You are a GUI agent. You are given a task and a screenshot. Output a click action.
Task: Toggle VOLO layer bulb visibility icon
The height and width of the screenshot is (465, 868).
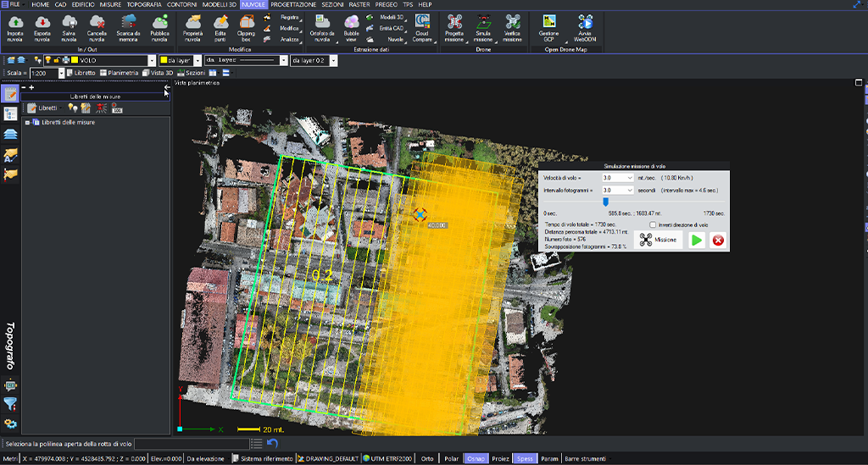click(x=48, y=60)
